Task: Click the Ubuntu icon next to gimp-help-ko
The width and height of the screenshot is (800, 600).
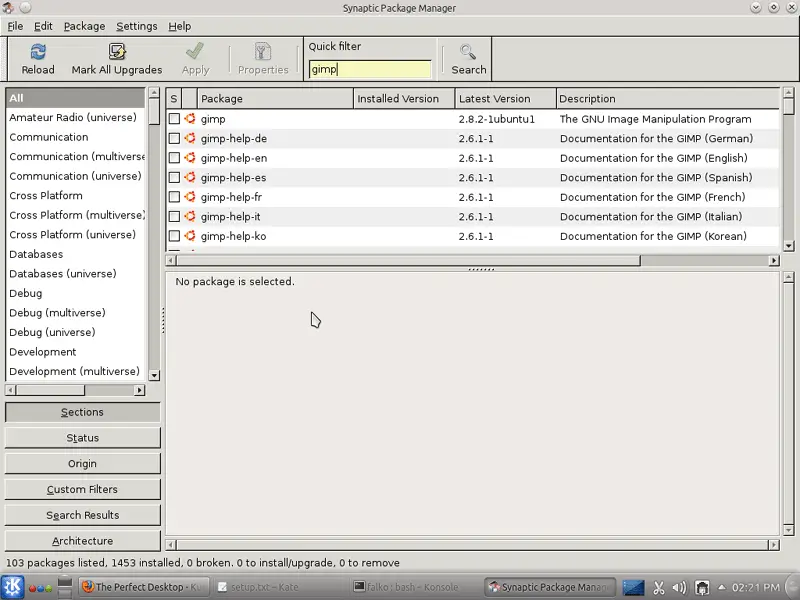Action: click(190, 236)
